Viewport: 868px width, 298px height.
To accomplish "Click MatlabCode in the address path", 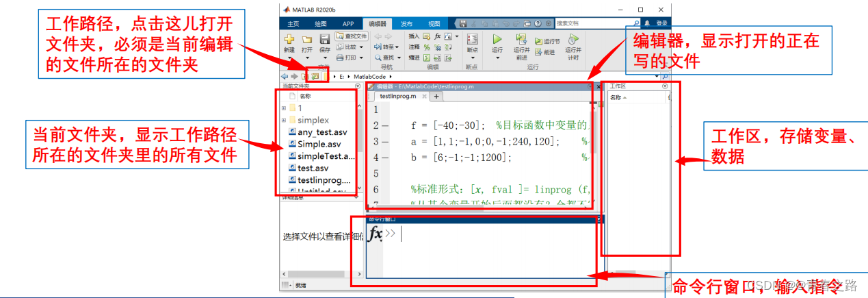I will [x=371, y=77].
